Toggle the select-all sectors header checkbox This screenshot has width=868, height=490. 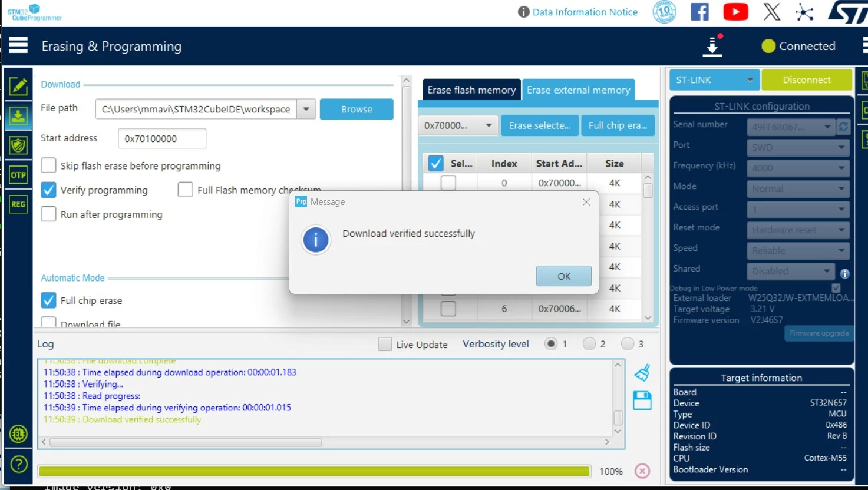pyautogui.click(x=435, y=163)
